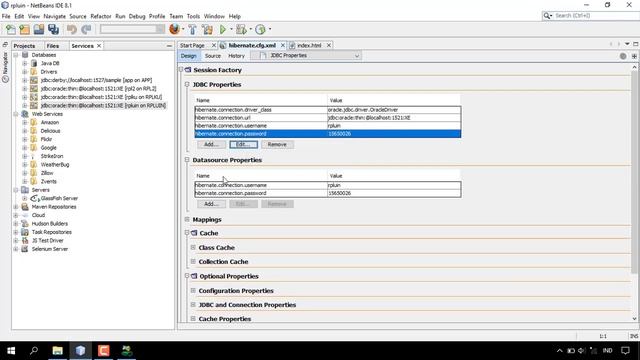
Task: Click Add under JDBC Properties
Action: coord(211,144)
